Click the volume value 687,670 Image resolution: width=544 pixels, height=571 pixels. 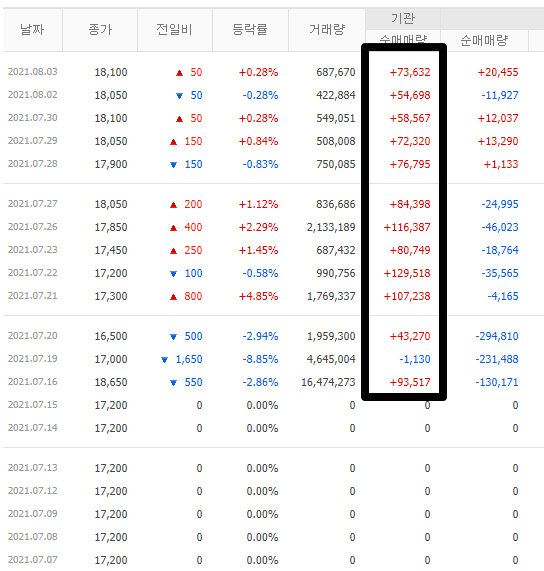click(336, 72)
